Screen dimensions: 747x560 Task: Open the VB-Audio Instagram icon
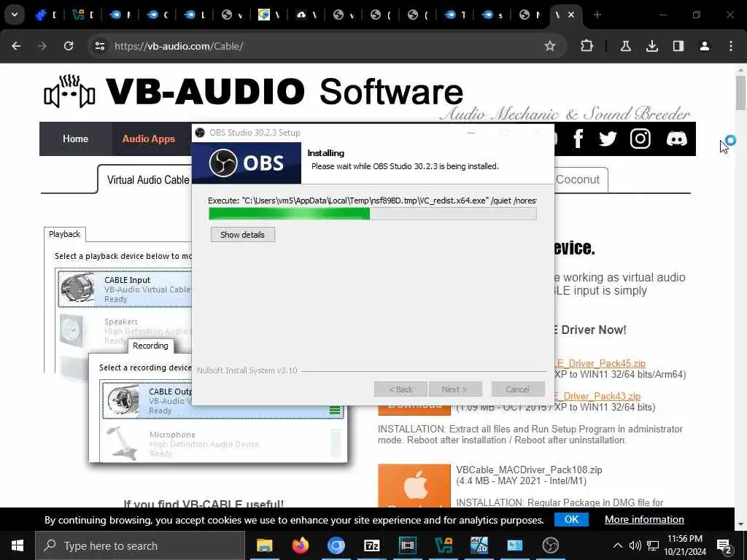pyautogui.click(x=640, y=139)
